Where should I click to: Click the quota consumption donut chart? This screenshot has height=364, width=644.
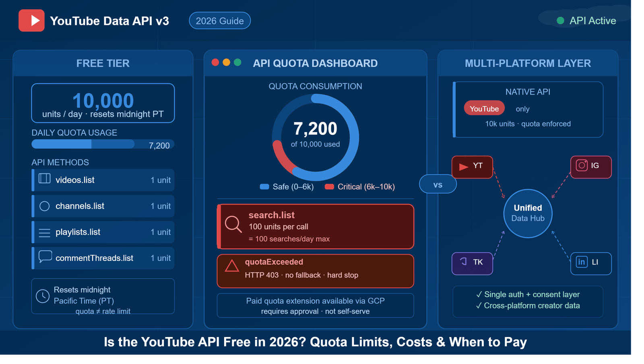(316, 137)
